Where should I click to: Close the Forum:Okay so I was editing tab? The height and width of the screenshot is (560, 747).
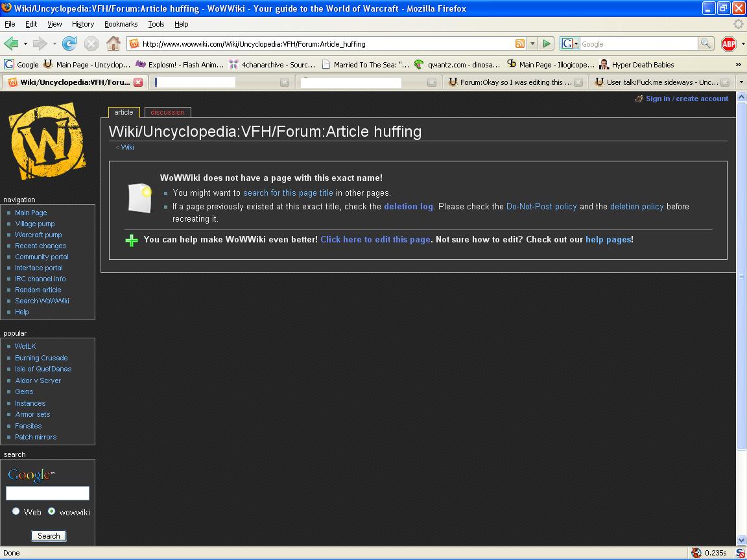click(578, 82)
